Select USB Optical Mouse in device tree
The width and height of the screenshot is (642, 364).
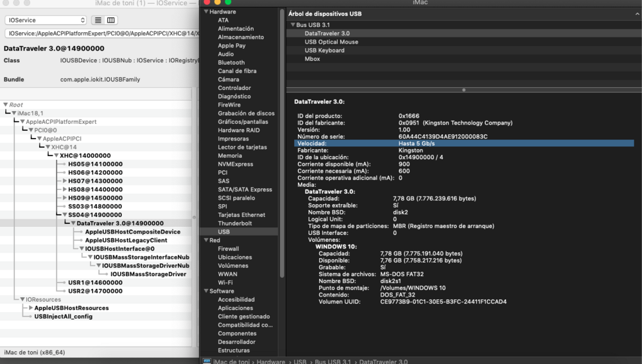click(331, 42)
